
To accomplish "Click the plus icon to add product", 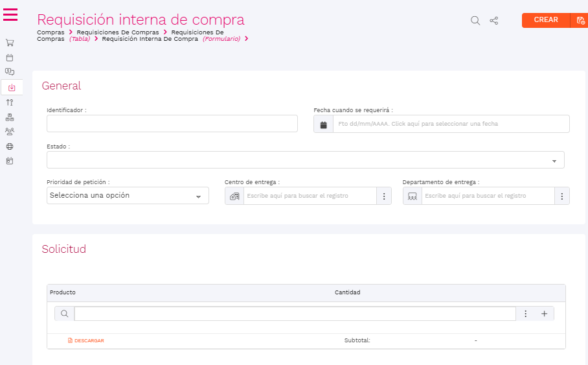I will [x=544, y=314].
